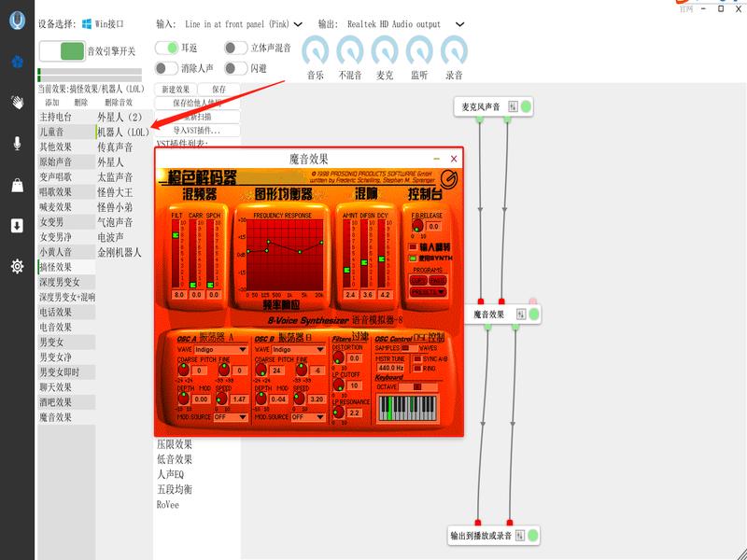Open the 输入 device dropdown

click(x=298, y=24)
